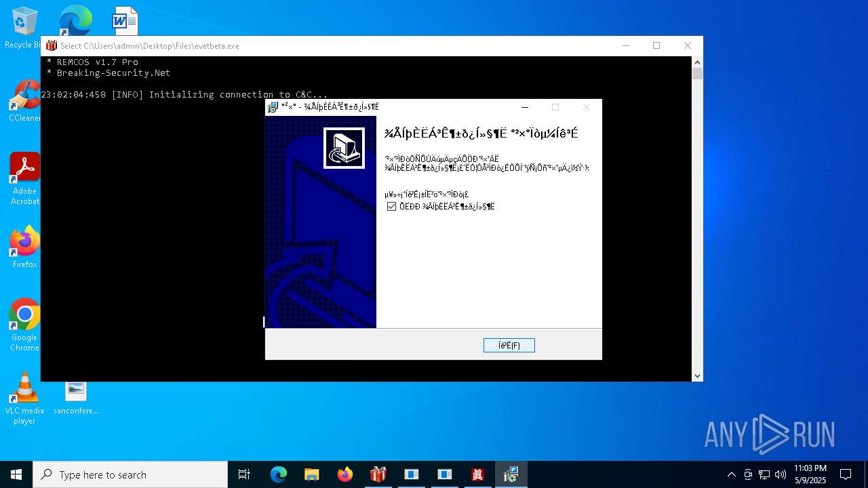The height and width of the screenshot is (488, 868).
Task: Close the evetbeta.exe console window
Action: 688,45
